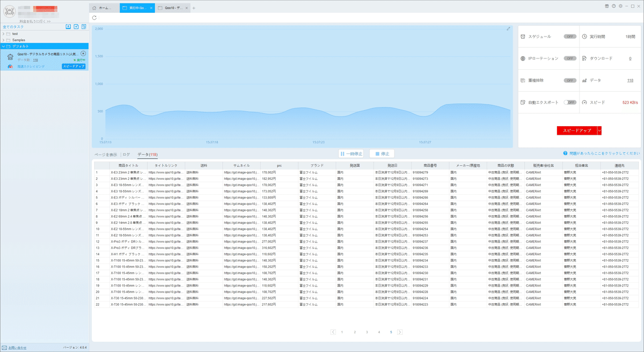Open dropdown arrow beside red スピードアップ button
Viewport: 644px width, 352px height.
pyautogui.click(x=599, y=130)
